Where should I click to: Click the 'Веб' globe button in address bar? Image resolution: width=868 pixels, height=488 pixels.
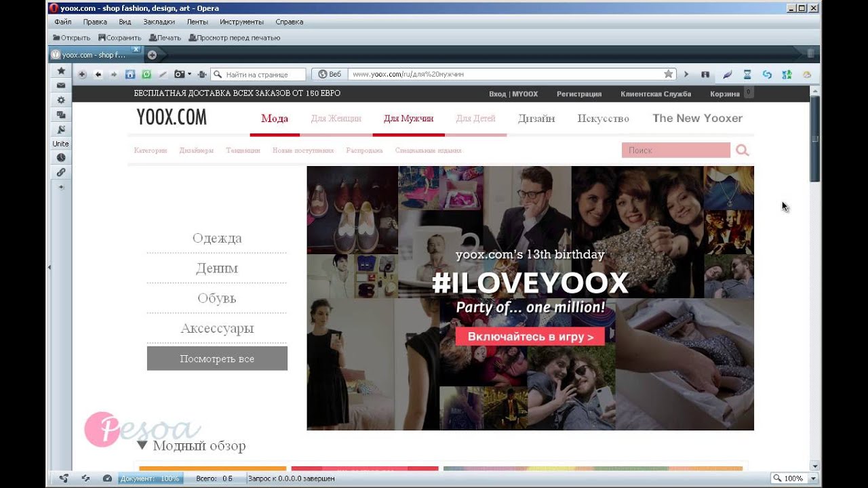point(330,75)
